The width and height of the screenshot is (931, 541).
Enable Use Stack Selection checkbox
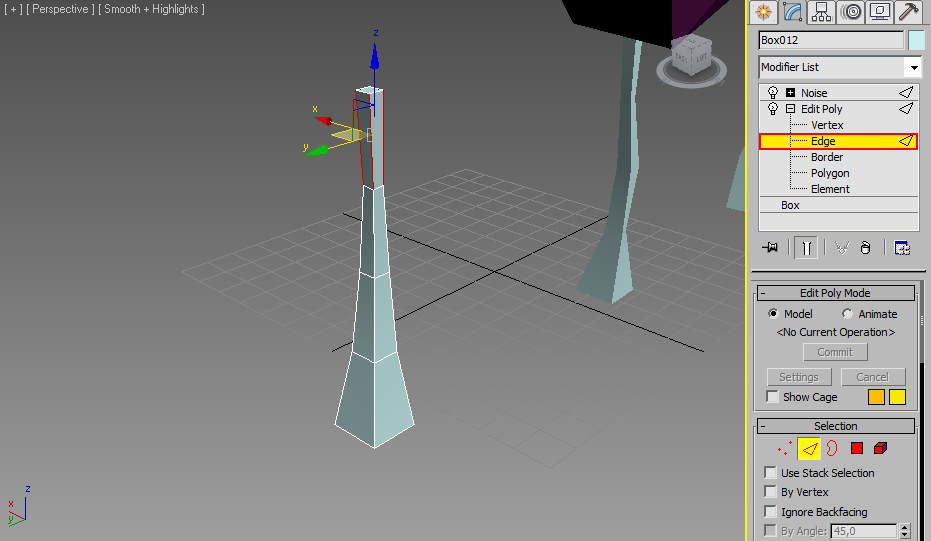[771, 473]
